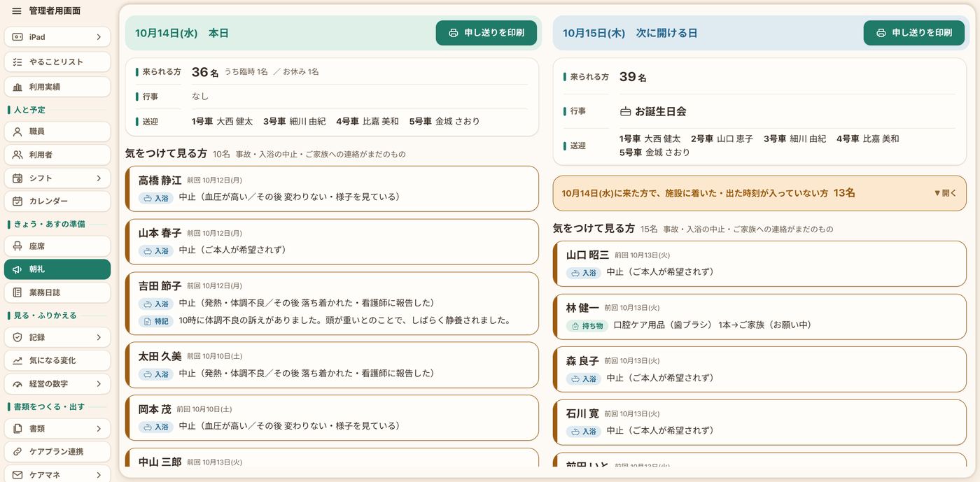Viewport: 980px width, 482px height.
Task: Click the 気になる変化 trend icon
Action: [17, 360]
